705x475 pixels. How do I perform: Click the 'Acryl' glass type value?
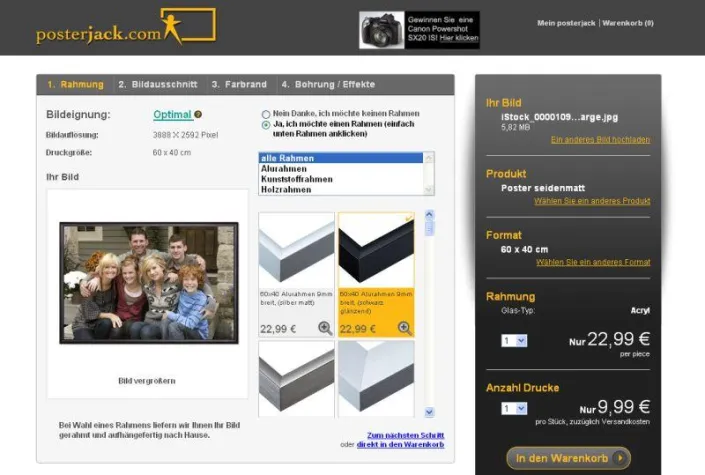click(640, 310)
